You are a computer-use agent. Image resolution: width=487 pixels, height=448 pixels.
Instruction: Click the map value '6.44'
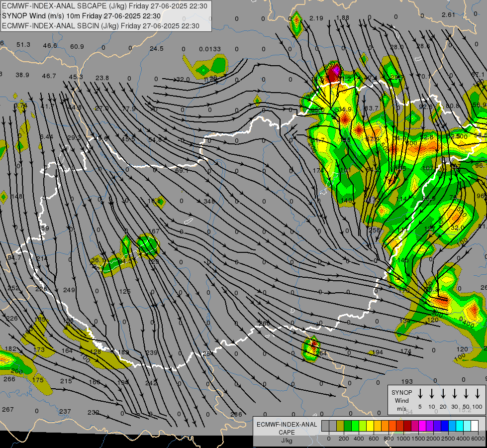point(46,137)
